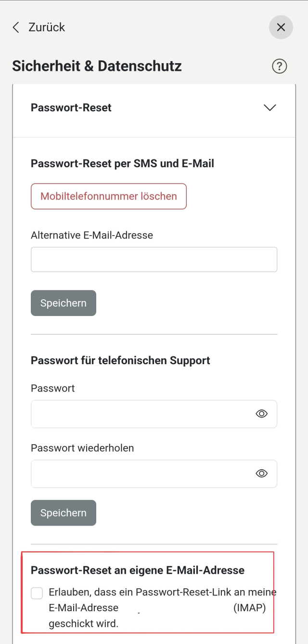Click the Passwort wiederholen field label
This screenshot has height=644, width=308.
click(82, 448)
